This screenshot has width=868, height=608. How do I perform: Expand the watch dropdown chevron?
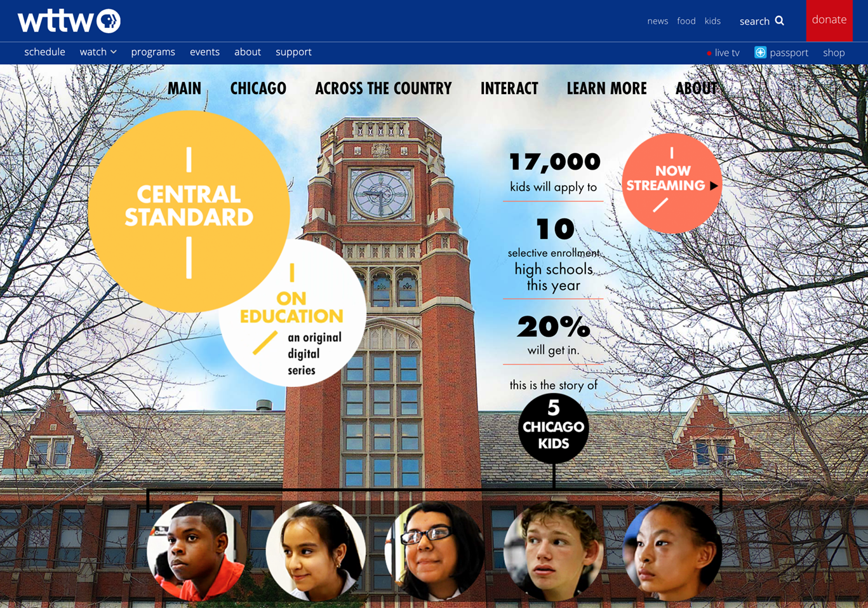pos(114,52)
